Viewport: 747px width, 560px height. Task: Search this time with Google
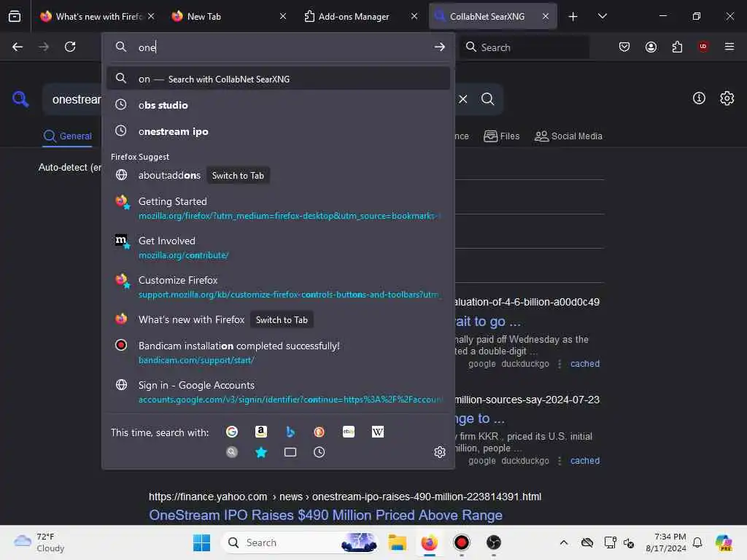point(232,432)
